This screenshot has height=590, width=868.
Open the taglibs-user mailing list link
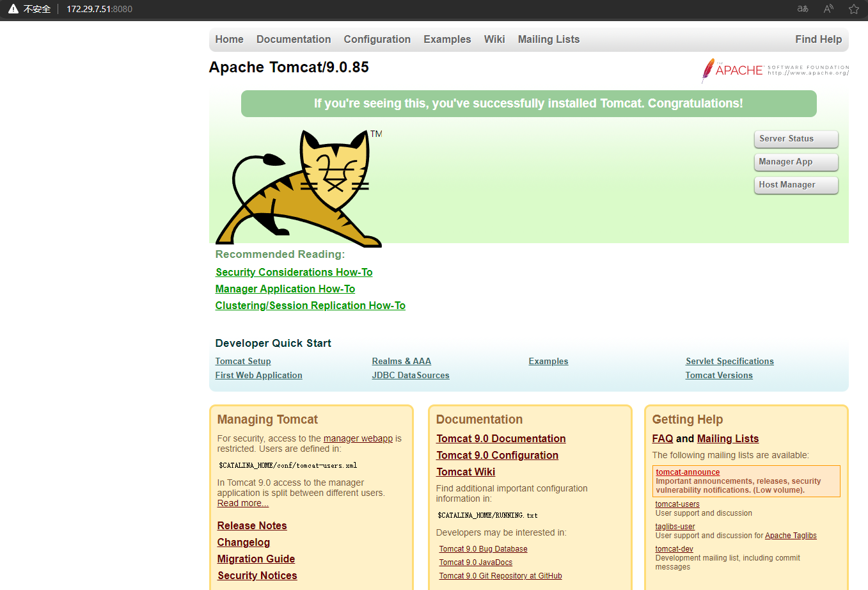pos(675,527)
